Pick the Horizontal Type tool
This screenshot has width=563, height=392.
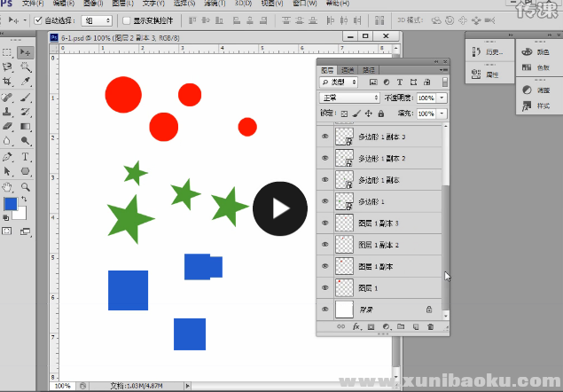pos(27,156)
